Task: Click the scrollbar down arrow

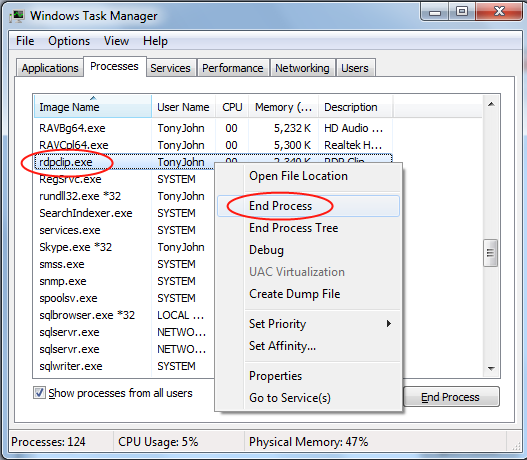Action: pos(491,369)
